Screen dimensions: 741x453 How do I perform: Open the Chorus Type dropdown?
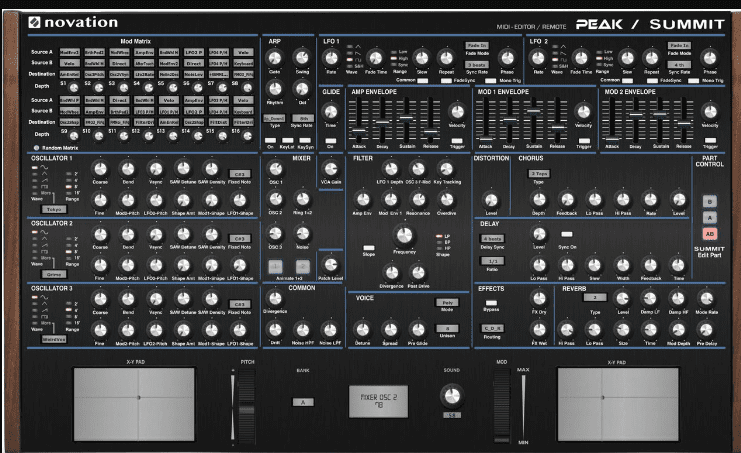click(x=539, y=174)
